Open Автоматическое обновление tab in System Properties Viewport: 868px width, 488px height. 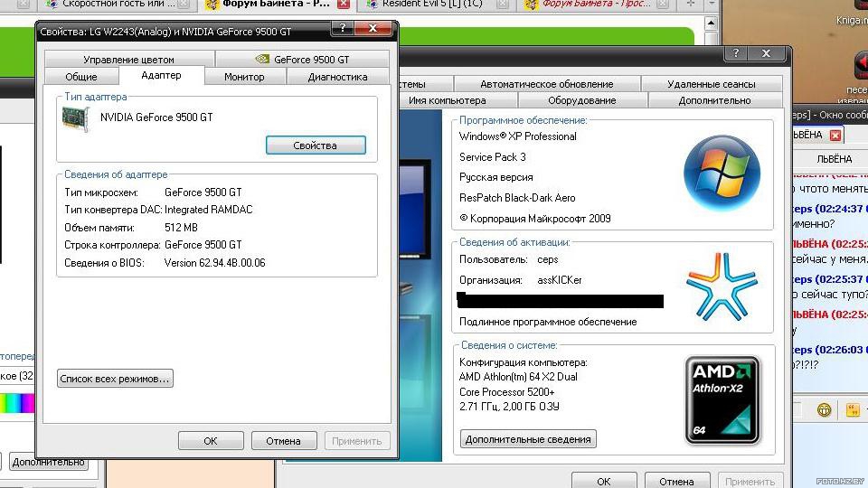[x=547, y=84]
